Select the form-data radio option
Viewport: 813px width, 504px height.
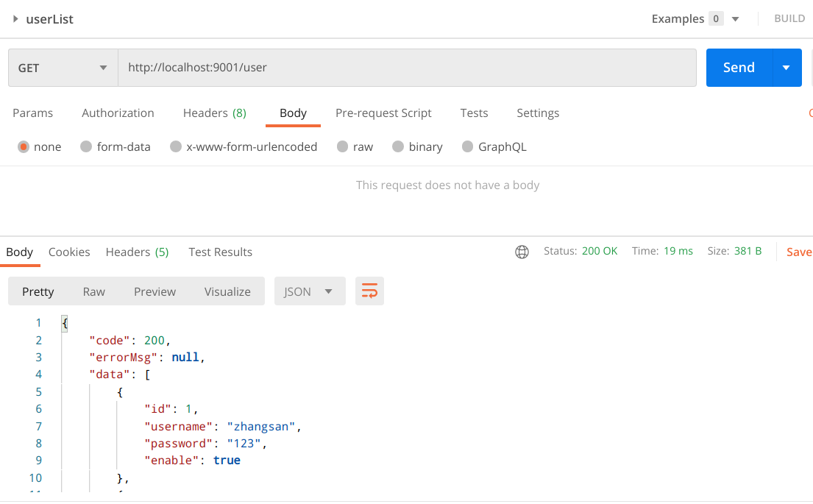(x=86, y=147)
